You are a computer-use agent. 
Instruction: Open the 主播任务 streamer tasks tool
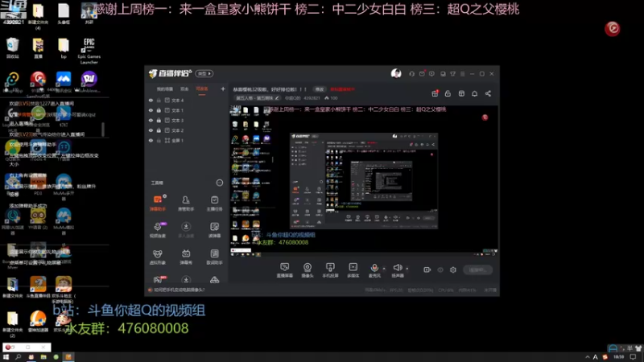tap(214, 204)
